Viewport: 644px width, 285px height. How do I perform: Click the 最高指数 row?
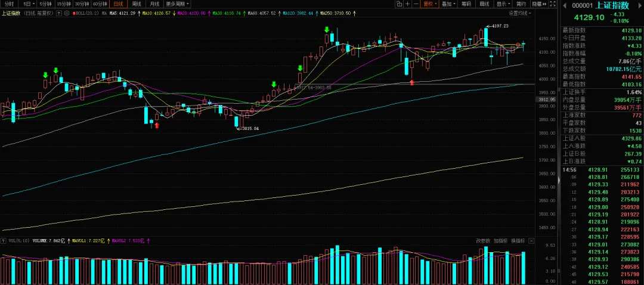[x=602, y=76]
